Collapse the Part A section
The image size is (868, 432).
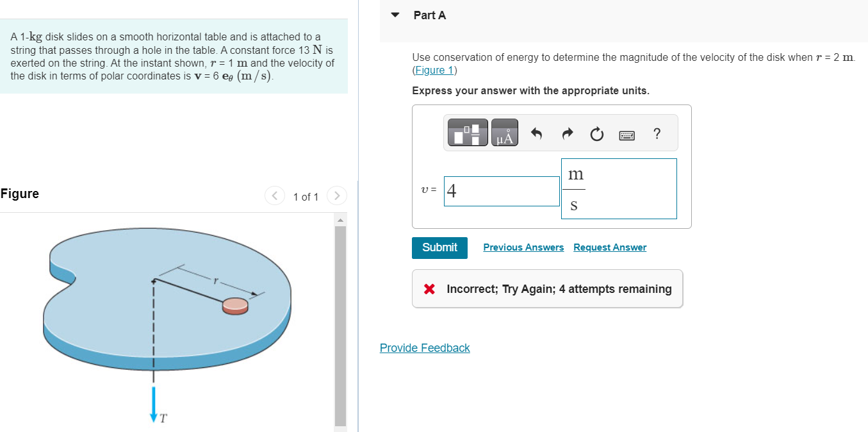point(395,14)
